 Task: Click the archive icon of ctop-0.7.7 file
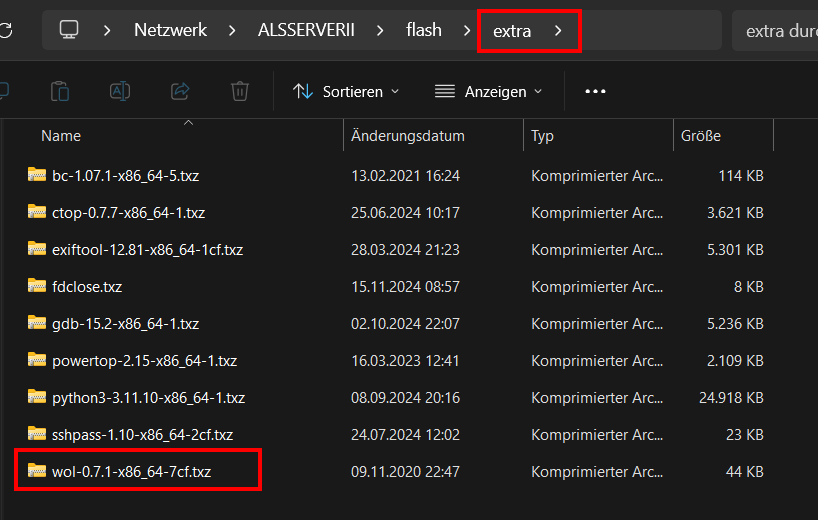(37, 211)
